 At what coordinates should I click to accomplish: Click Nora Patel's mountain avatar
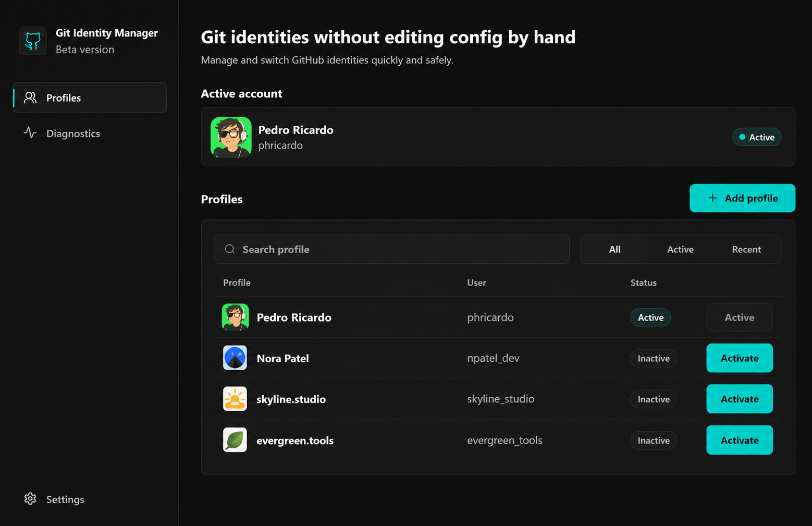[x=235, y=358]
